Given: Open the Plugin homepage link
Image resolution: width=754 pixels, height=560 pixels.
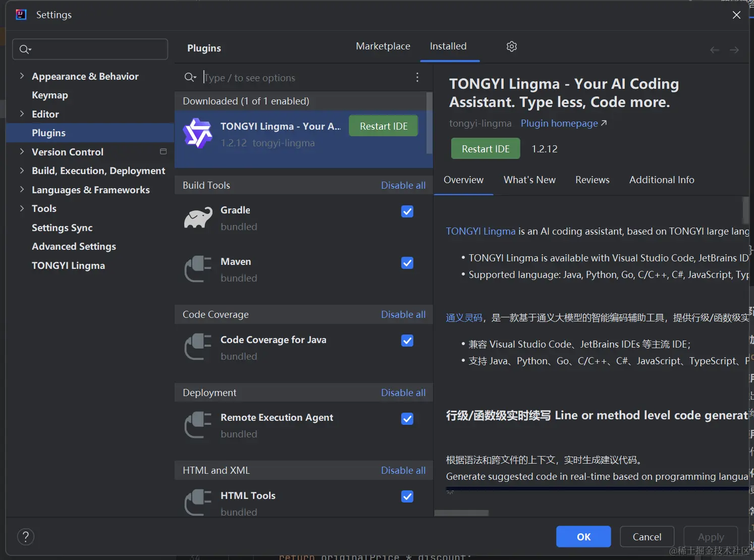Looking at the screenshot, I should (x=564, y=124).
